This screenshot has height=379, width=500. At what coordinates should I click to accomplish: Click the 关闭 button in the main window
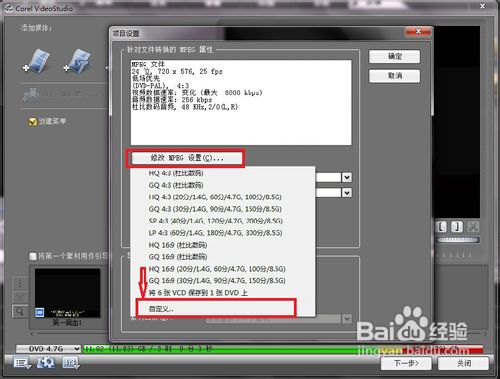(464, 363)
